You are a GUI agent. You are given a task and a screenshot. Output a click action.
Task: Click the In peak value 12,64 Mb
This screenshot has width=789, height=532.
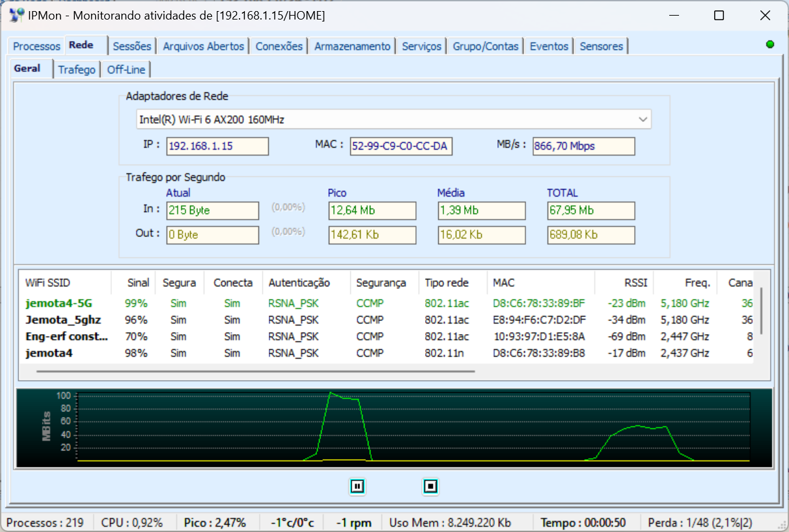point(372,210)
